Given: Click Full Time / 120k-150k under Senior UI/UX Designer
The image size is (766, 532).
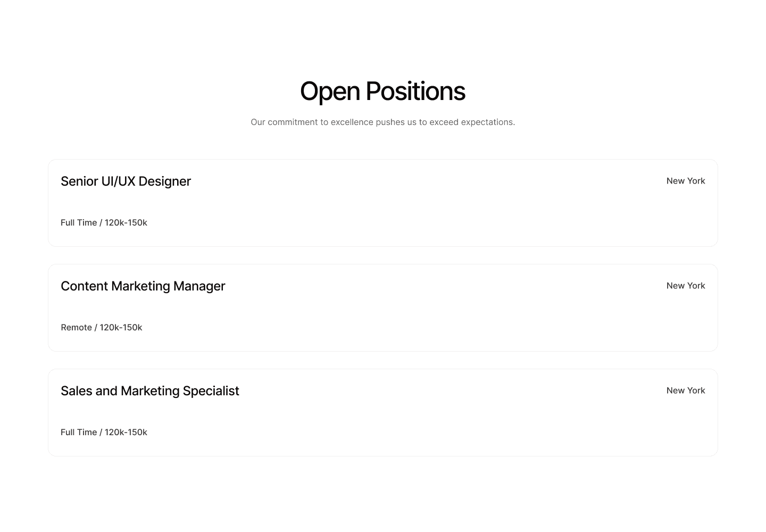Looking at the screenshot, I should tap(104, 222).
